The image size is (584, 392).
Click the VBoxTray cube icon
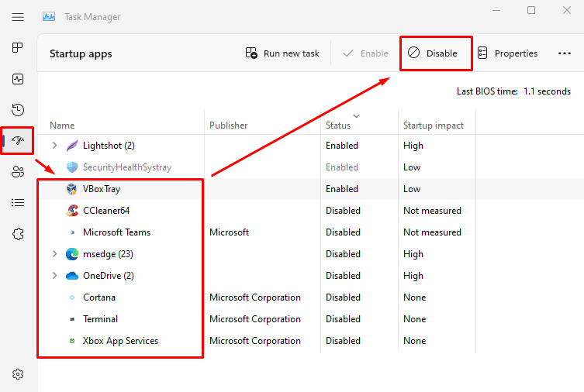click(71, 189)
